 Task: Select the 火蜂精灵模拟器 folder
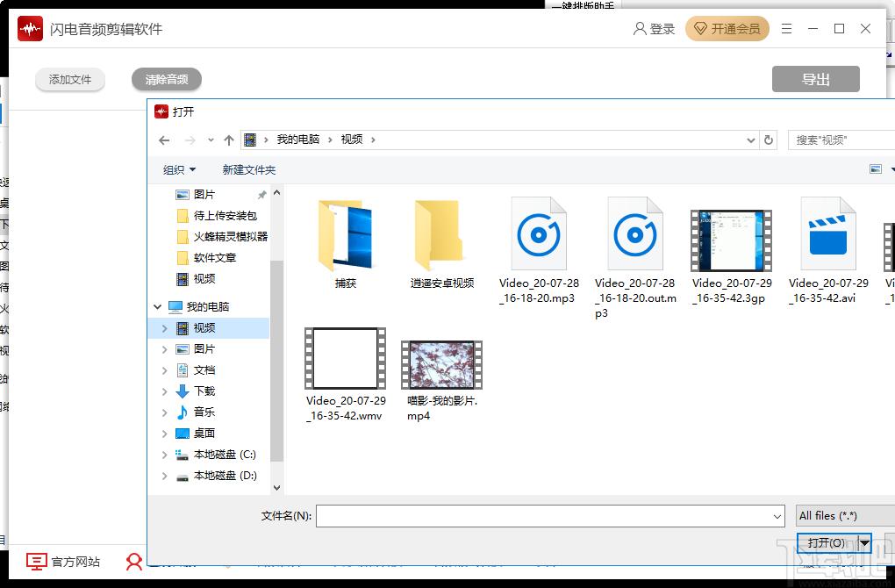click(223, 236)
